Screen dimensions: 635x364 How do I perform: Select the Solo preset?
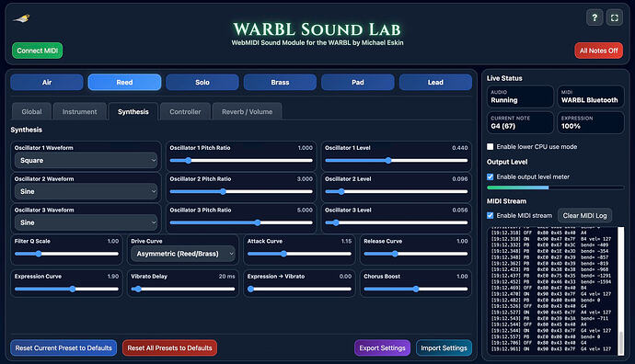[202, 82]
